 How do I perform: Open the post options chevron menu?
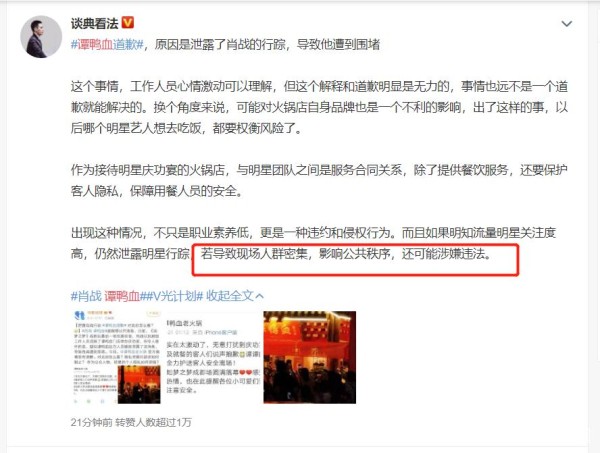pos(566,24)
